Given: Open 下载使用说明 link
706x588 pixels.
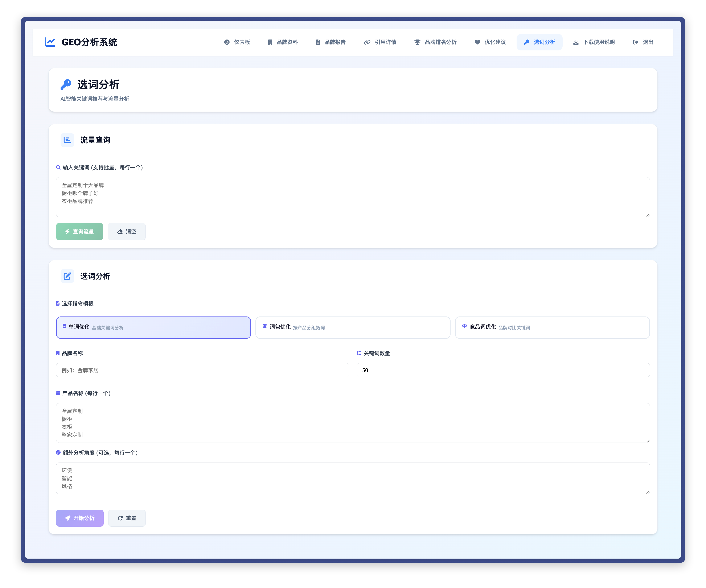Looking at the screenshot, I should click(594, 42).
